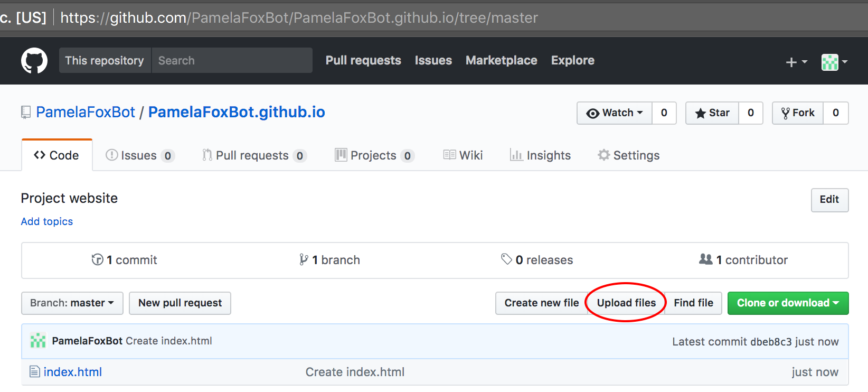Open the Create index.html commit message in file row

(x=355, y=372)
